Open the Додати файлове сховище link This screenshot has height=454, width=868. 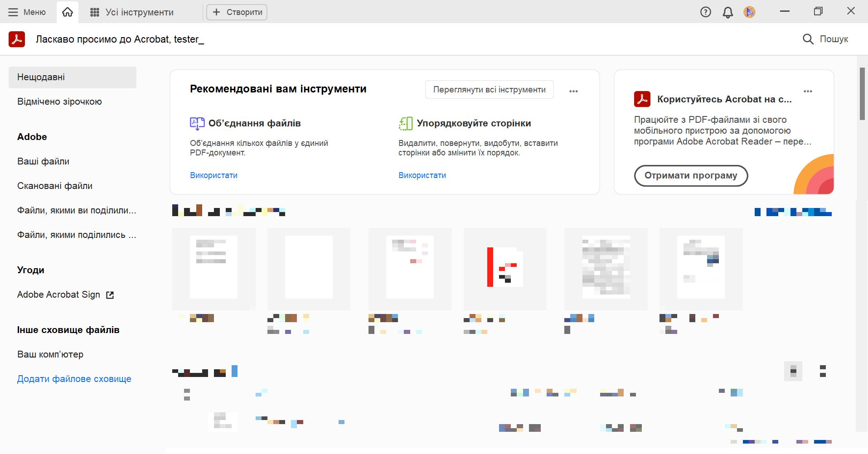tap(74, 379)
